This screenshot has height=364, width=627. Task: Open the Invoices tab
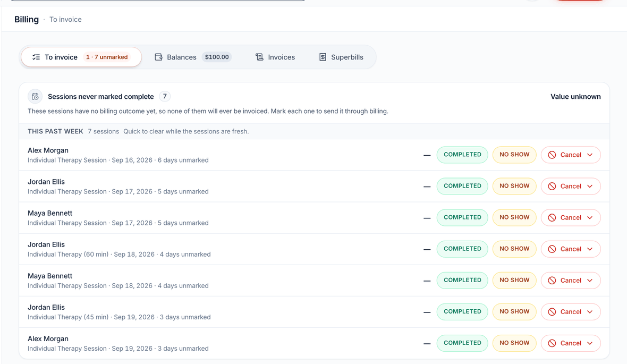click(x=275, y=57)
